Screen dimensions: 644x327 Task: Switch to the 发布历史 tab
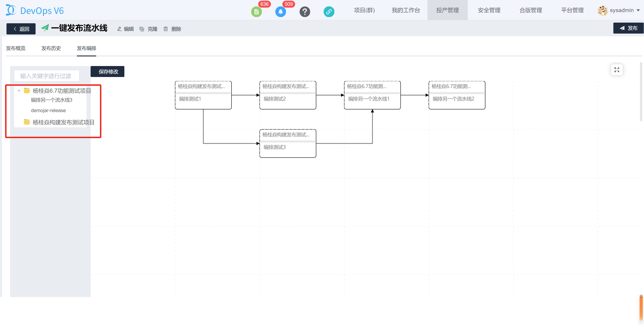tap(51, 48)
